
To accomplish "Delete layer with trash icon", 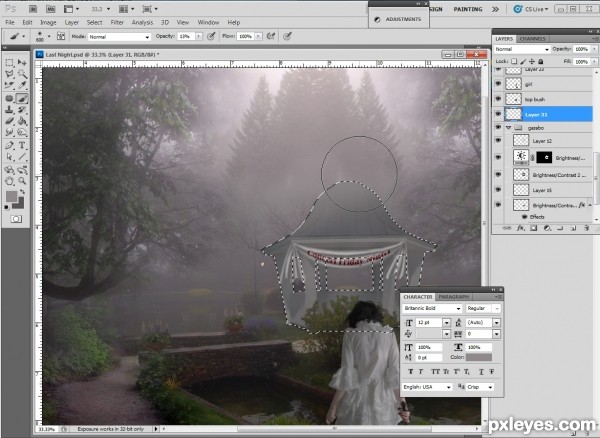I will (587, 228).
